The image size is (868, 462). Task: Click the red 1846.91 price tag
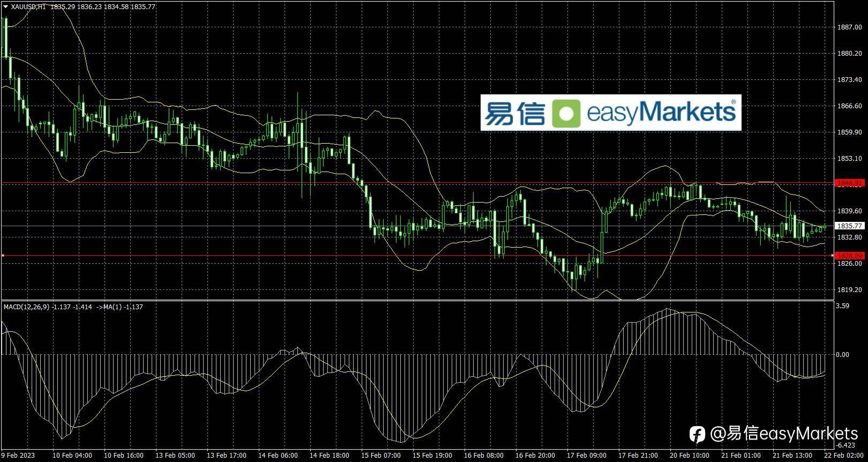click(x=849, y=183)
